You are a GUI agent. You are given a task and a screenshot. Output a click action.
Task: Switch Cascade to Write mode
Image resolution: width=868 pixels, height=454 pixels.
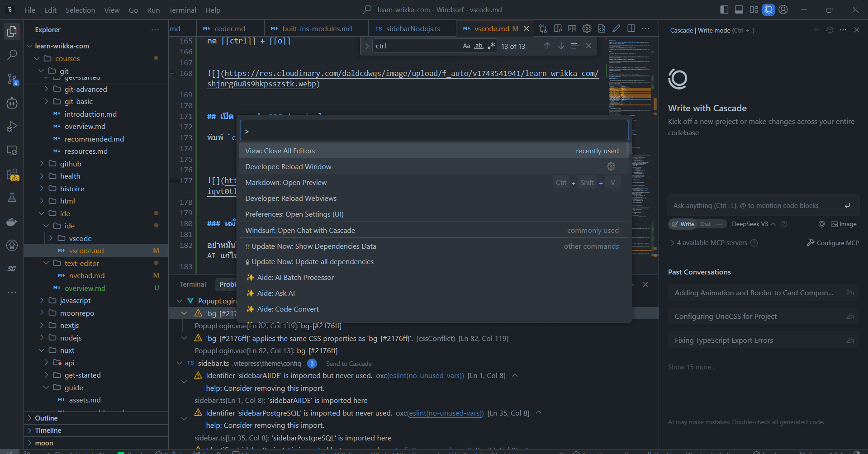(683, 224)
